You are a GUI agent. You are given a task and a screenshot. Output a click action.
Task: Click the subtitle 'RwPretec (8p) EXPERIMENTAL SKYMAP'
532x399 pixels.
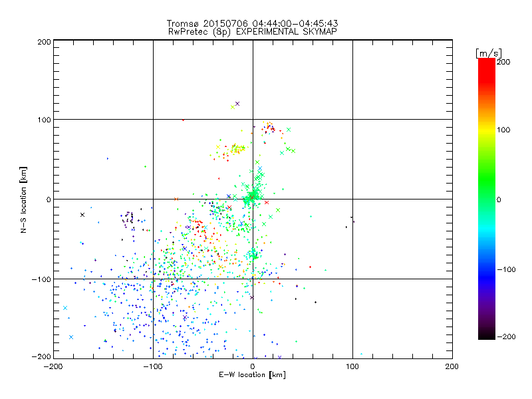coord(252,32)
